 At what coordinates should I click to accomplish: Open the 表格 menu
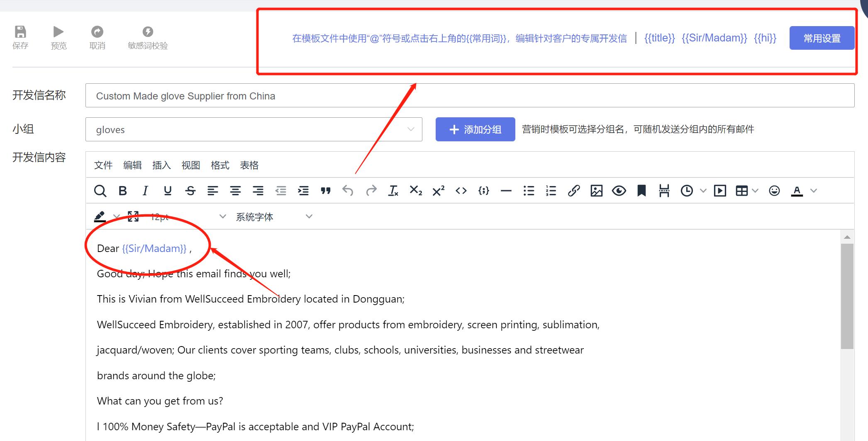pyautogui.click(x=249, y=165)
